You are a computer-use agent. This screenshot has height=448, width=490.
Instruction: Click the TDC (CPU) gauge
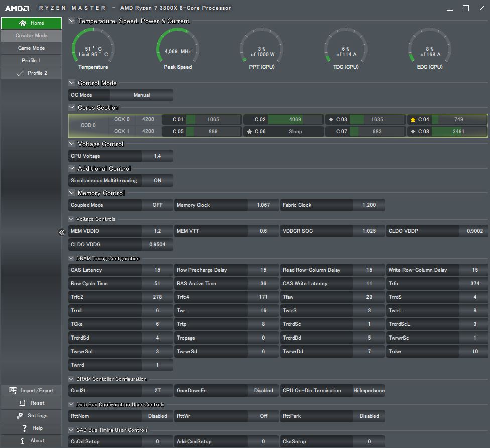click(x=345, y=48)
